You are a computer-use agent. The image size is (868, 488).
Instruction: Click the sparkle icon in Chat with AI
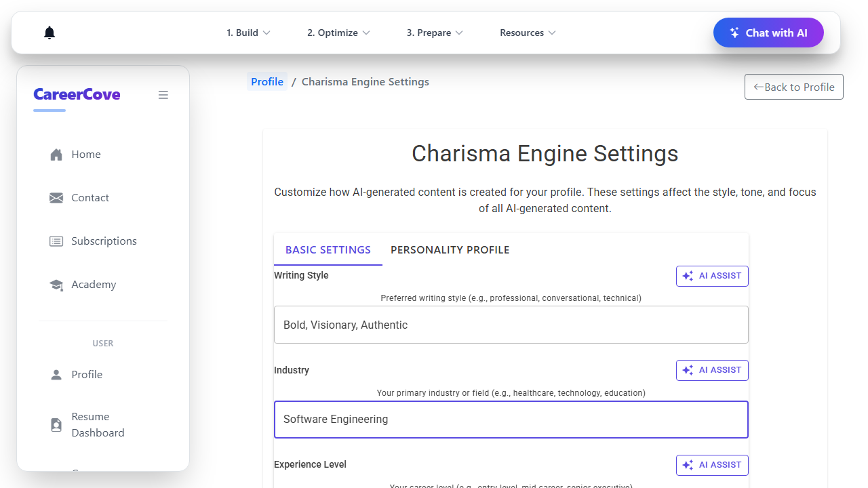click(x=734, y=33)
